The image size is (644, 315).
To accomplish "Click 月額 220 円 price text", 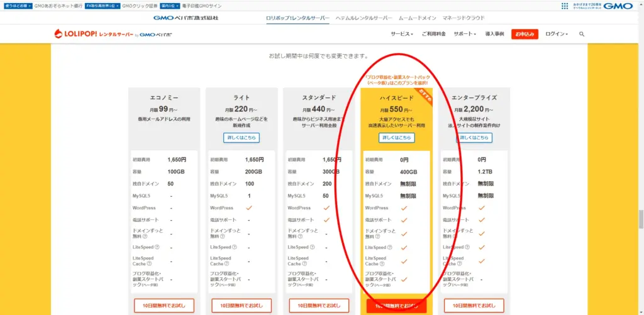I will [x=241, y=109].
